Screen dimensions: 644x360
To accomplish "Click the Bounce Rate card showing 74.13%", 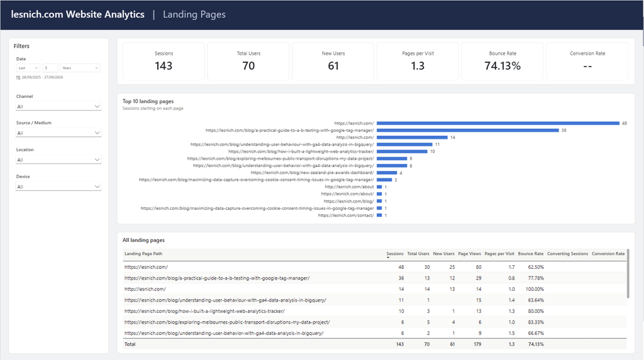I will 502,61.
